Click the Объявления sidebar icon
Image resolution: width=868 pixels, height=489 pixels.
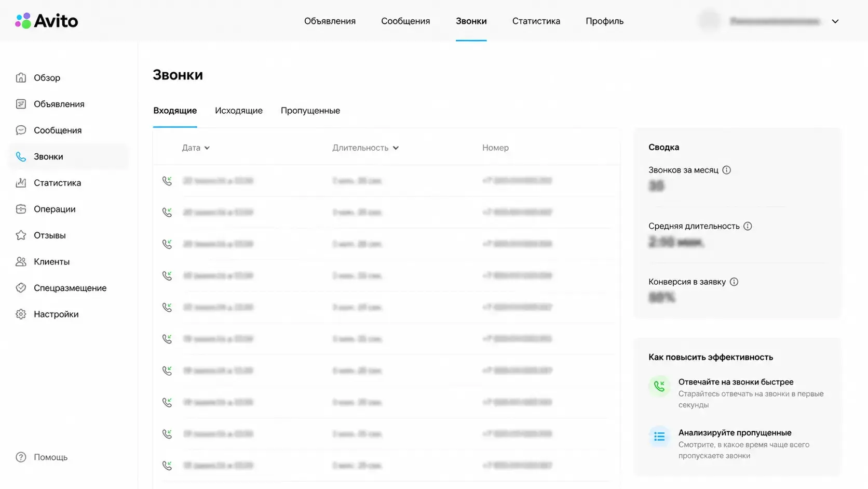coord(21,104)
